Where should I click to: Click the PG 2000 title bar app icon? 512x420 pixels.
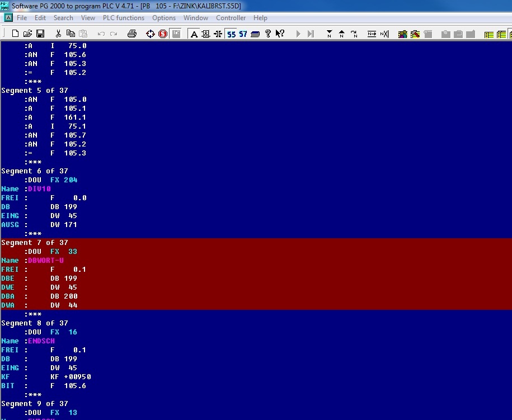4,6
